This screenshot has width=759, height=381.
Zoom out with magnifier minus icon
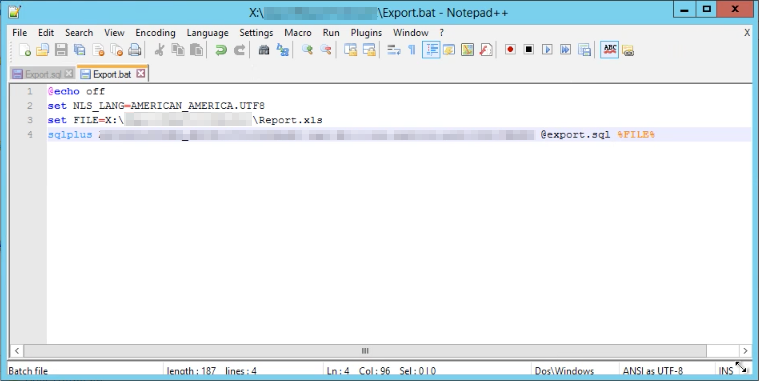point(325,50)
